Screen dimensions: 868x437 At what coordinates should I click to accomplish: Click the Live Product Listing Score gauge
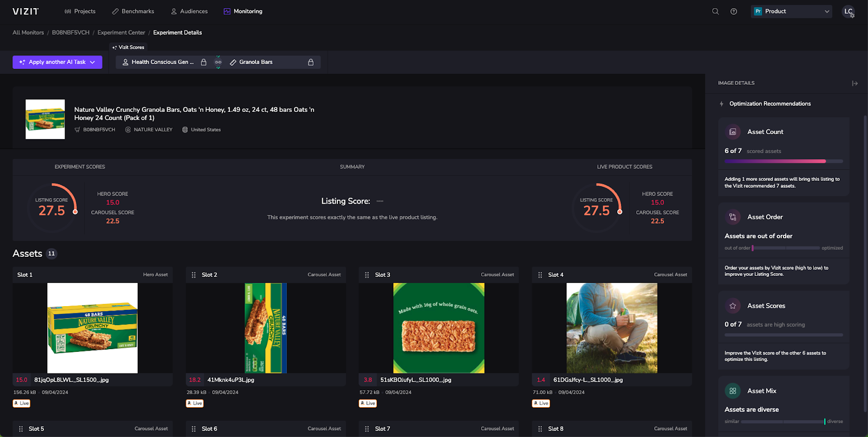click(597, 208)
